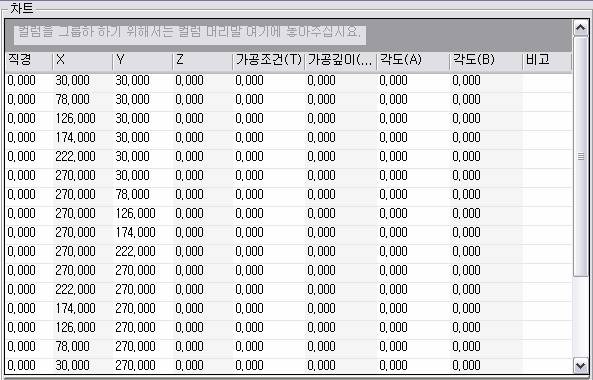
Task: Click the column grouping drop area
Action: pyautogui.click(x=289, y=35)
